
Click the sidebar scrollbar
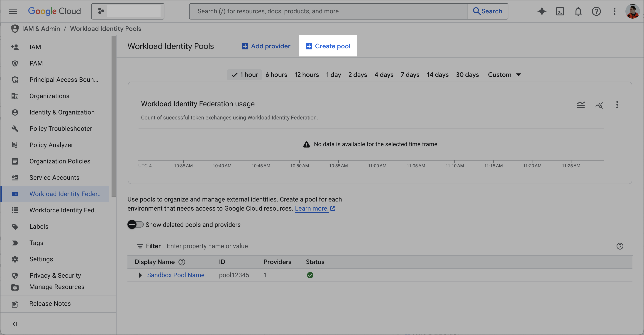click(114, 116)
